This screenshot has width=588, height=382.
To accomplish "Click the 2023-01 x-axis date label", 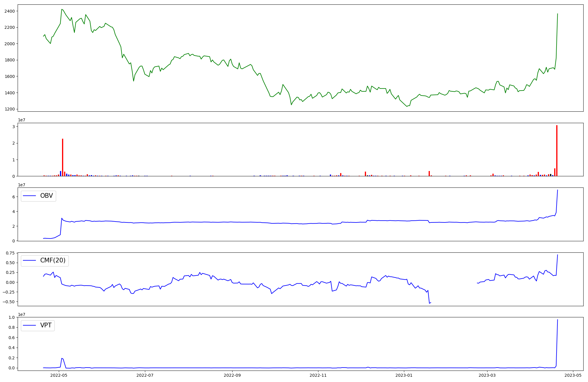I will pos(404,375).
